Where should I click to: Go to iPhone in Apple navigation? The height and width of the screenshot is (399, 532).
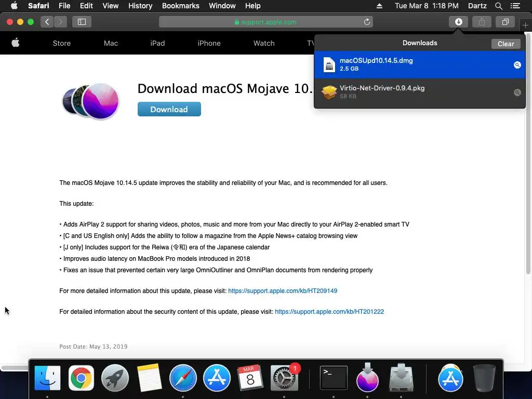pos(209,43)
